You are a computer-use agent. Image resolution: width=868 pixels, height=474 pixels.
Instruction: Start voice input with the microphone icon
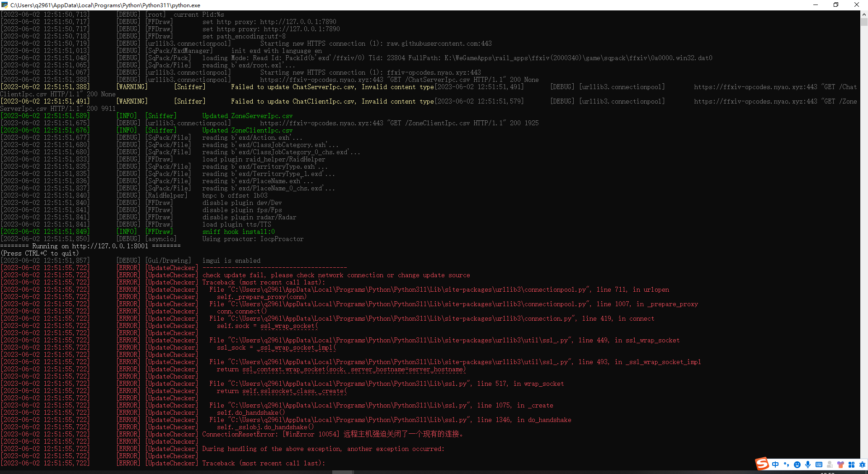click(808, 464)
